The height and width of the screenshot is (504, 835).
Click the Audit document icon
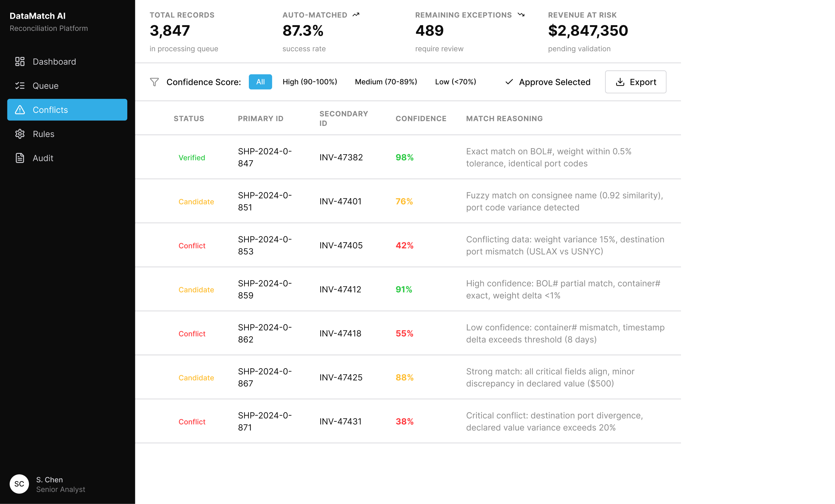20,158
